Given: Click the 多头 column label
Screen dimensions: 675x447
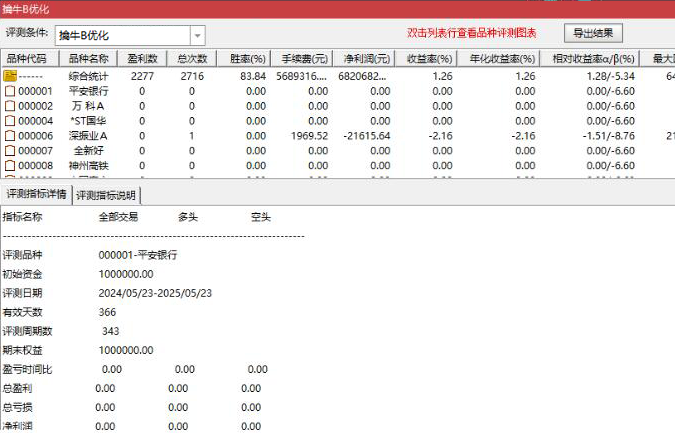Looking at the screenshot, I should (x=188, y=217).
